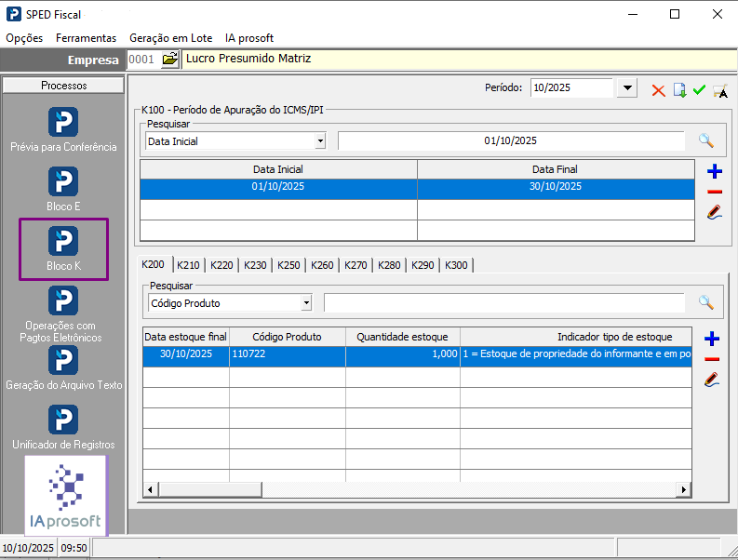Screen dimensions: 738x560
Task: Open Geração do Arquivo Texto
Action: coord(63,360)
